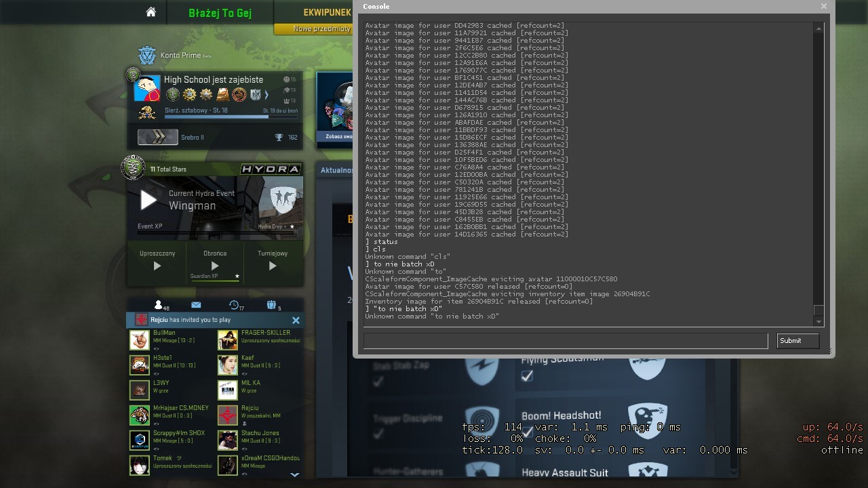Viewport: 868px width, 488px height.
Task: Open the High School jest zajebiste profile avatar
Action: click(x=147, y=88)
